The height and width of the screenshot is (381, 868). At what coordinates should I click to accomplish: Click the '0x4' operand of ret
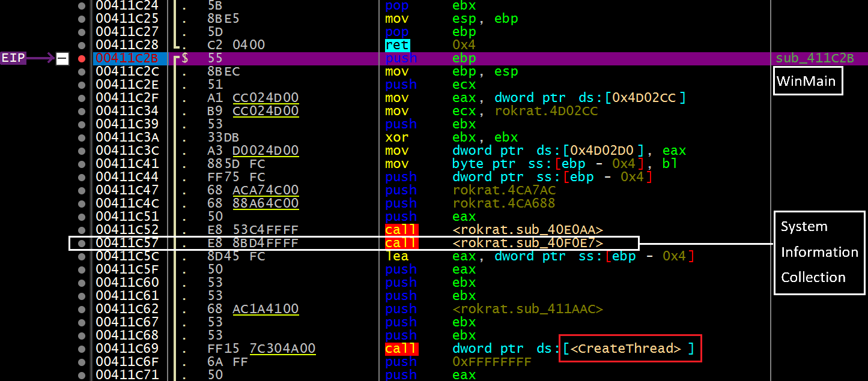464,45
